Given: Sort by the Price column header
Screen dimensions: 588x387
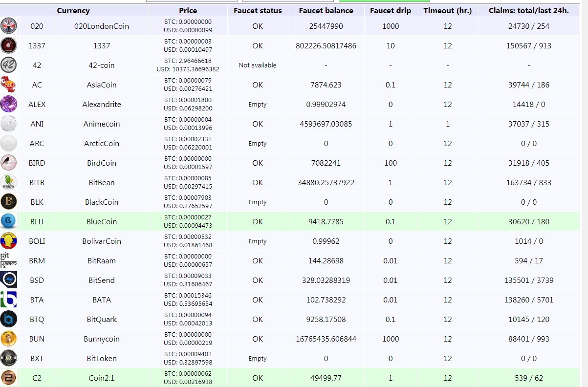Looking at the screenshot, I should click(188, 10).
